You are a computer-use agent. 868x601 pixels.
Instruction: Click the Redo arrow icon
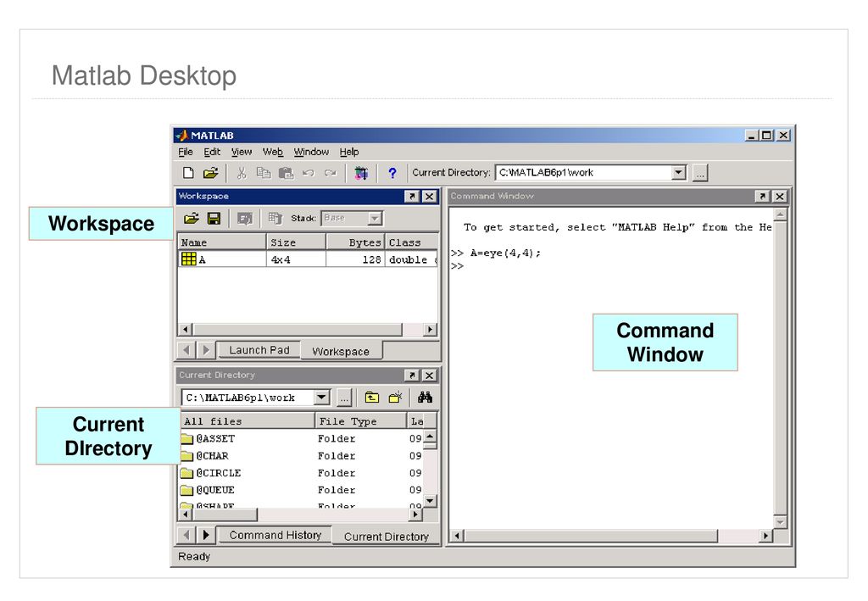pyautogui.click(x=331, y=173)
